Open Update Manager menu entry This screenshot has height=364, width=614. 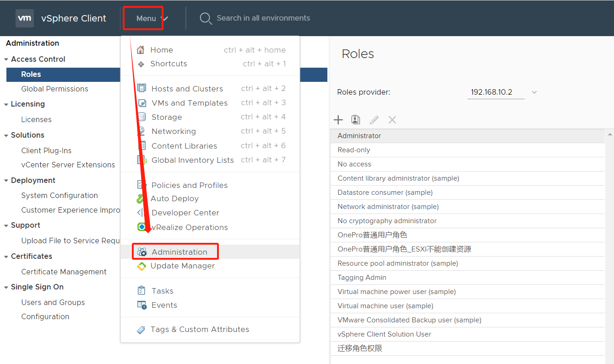210,266
